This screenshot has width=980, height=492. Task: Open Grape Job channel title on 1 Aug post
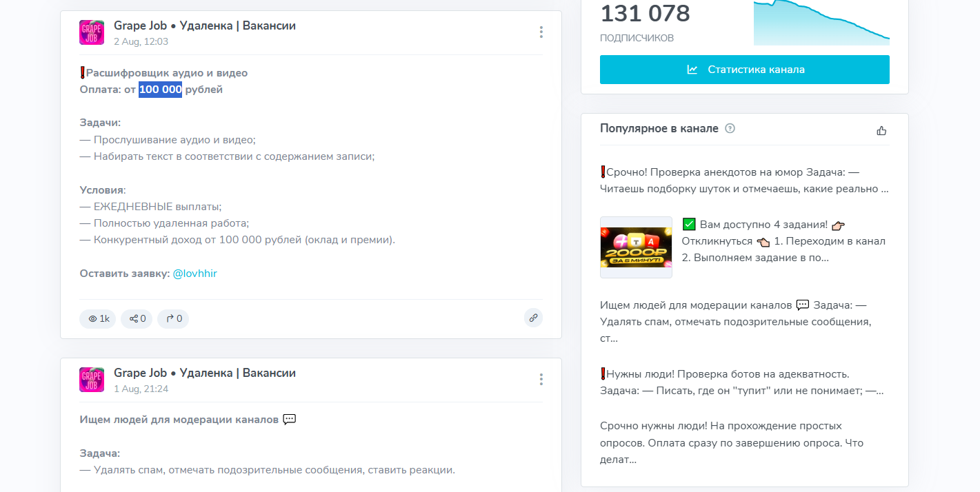[x=205, y=373]
